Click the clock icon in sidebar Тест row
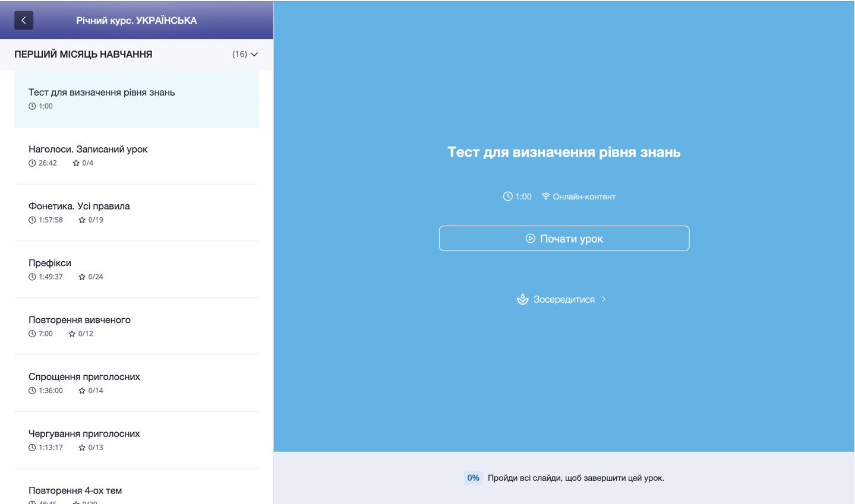The width and height of the screenshot is (855, 504). [32, 106]
